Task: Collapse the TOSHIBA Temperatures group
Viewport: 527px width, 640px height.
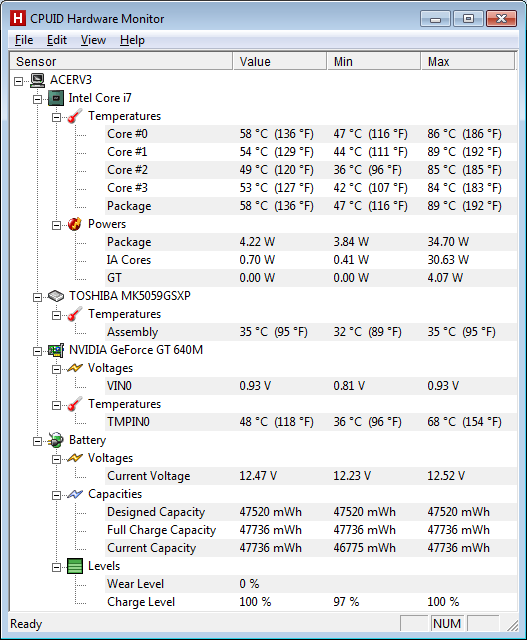Action: pyautogui.click(x=56, y=316)
